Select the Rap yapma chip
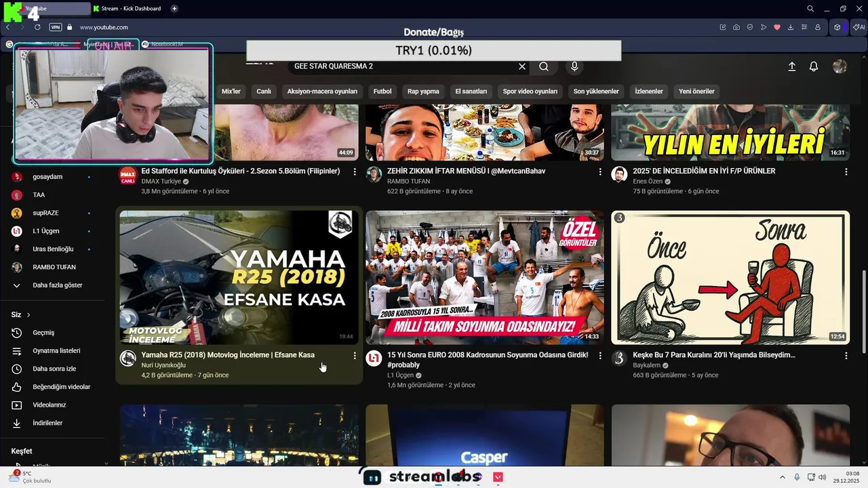868x488 pixels. (423, 91)
